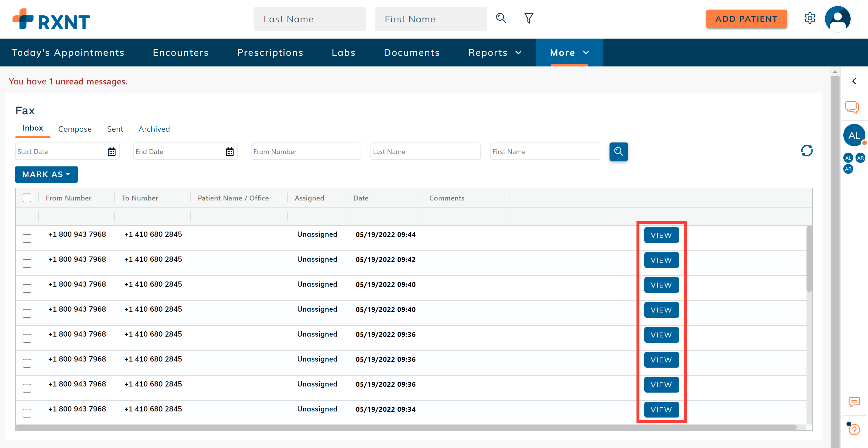Click blue fax search button
Viewport: 868px width, 448px height.
point(618,151)
